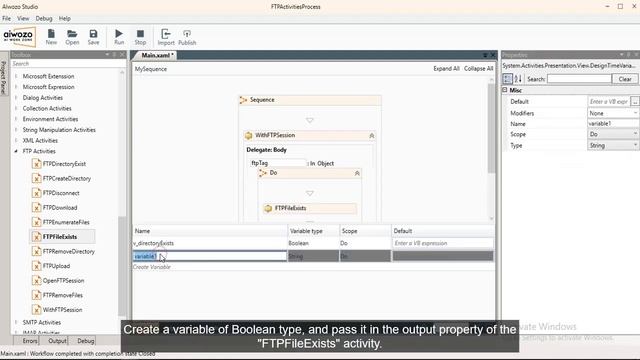Image resolution: width=640 pixels, height=360 pixels.
Task: Switch to the Errors tab
Action: point(30,341)
